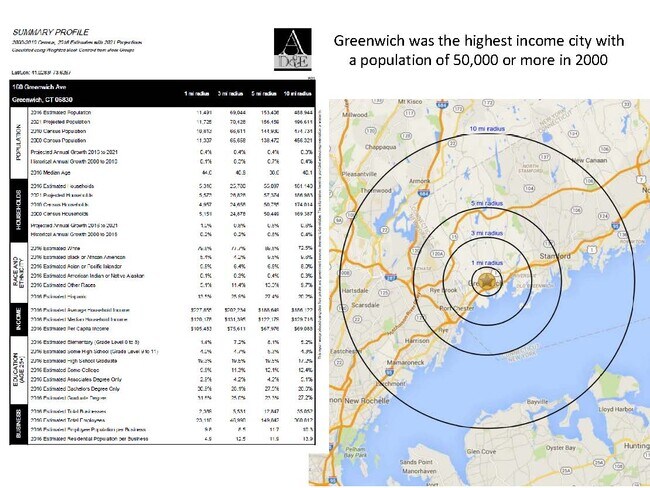The image size is (650, 488).
Task: Click the slide headline about Greenwich income
Action: [480, 52]
